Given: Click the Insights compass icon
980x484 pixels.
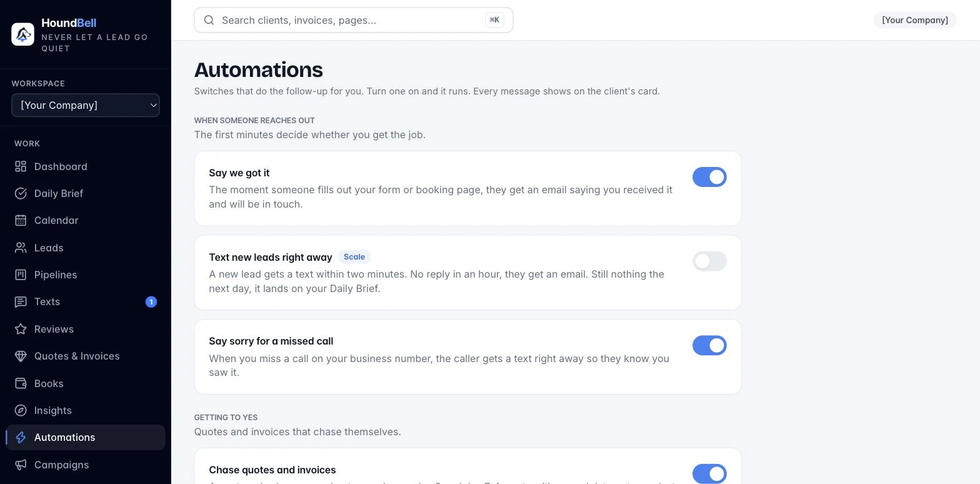Looking at the screenshot, I should pyautogui.click(x=21, y=410).
